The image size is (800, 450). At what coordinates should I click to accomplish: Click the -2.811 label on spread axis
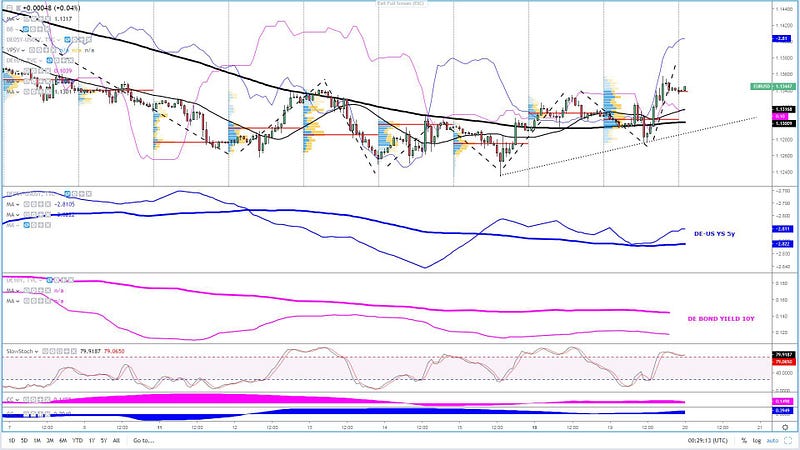[x=783, y=229]
